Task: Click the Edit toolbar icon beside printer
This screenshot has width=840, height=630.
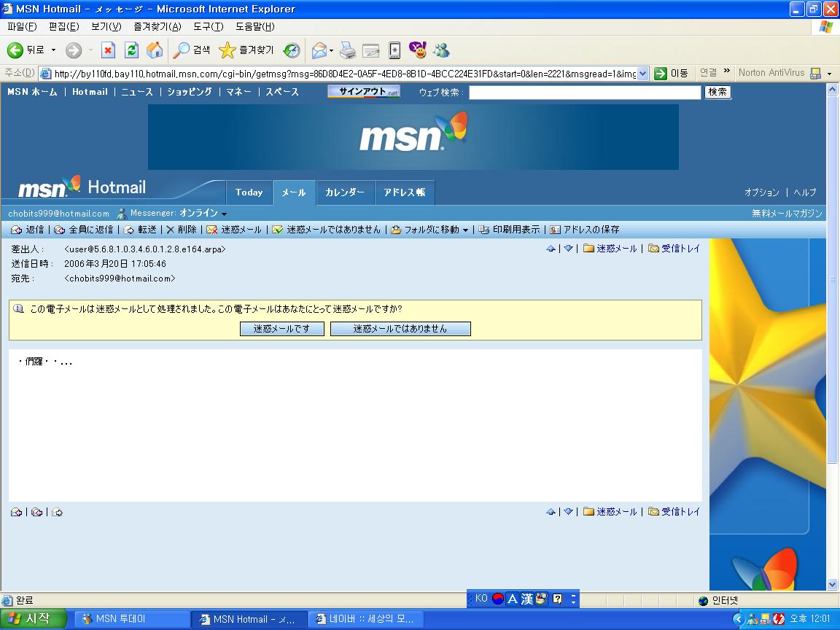Action: 370,50
